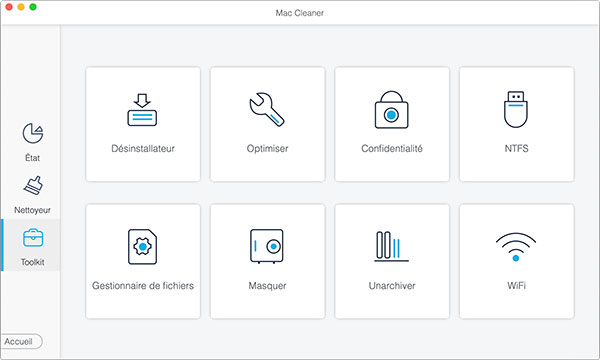Click the État pie chart icon
Viewport: 600px width, 360px height.
click(33, 133)
